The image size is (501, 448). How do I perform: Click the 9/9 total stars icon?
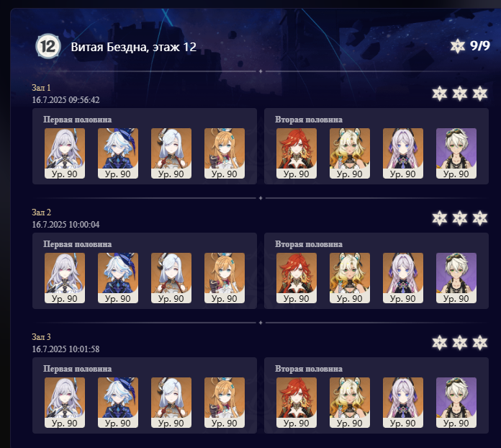point(457,46)
